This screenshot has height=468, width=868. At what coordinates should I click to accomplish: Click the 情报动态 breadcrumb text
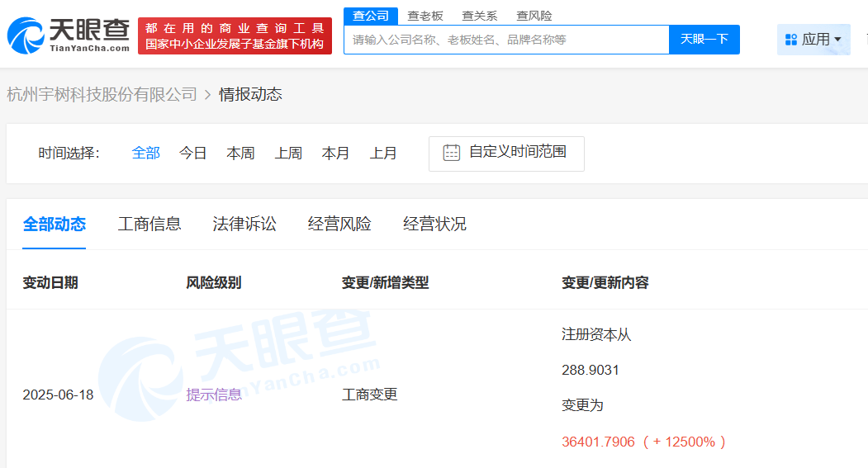250,95
